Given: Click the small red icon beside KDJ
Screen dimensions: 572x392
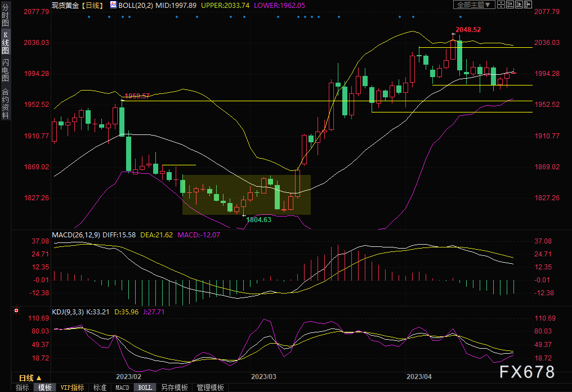Looking at the screenshot, I should pos(16,310).
